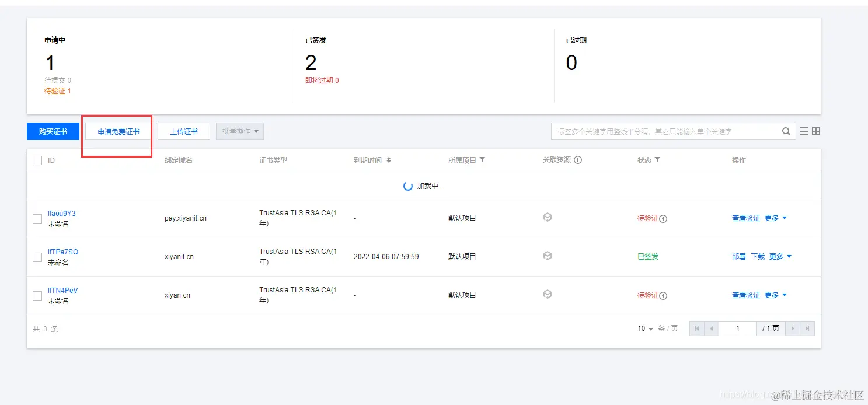Expand 更多 menu for pay.xiyanit.cn row
This screenshot has width=868, height=405.
[x=776, y=218]
